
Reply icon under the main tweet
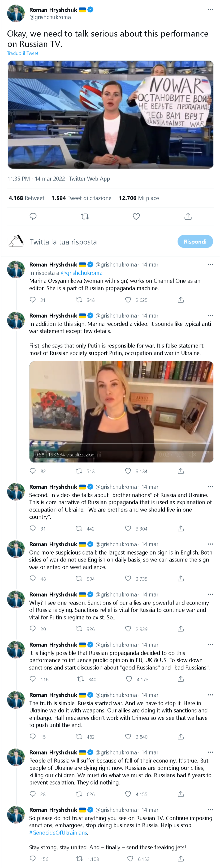[33, 216]
